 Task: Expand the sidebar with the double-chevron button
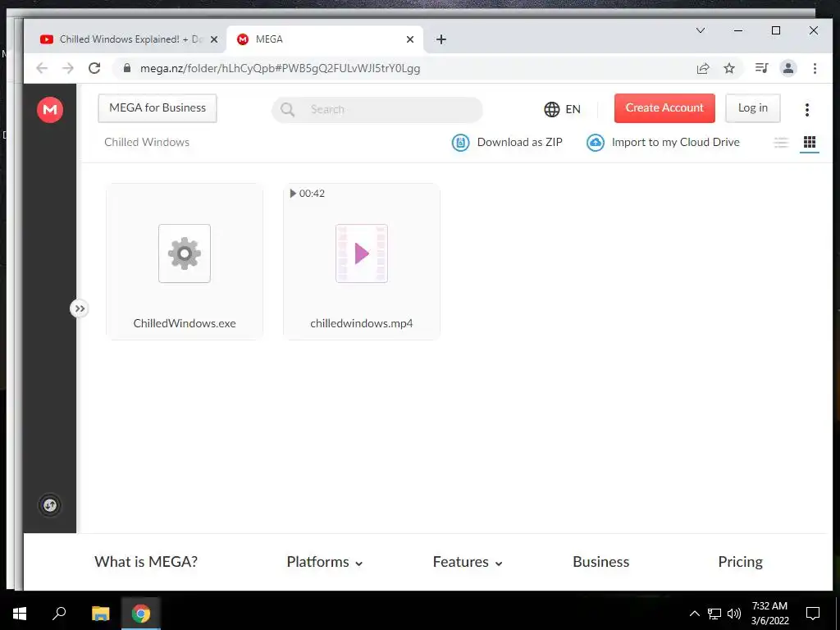(x=80, y=308)
